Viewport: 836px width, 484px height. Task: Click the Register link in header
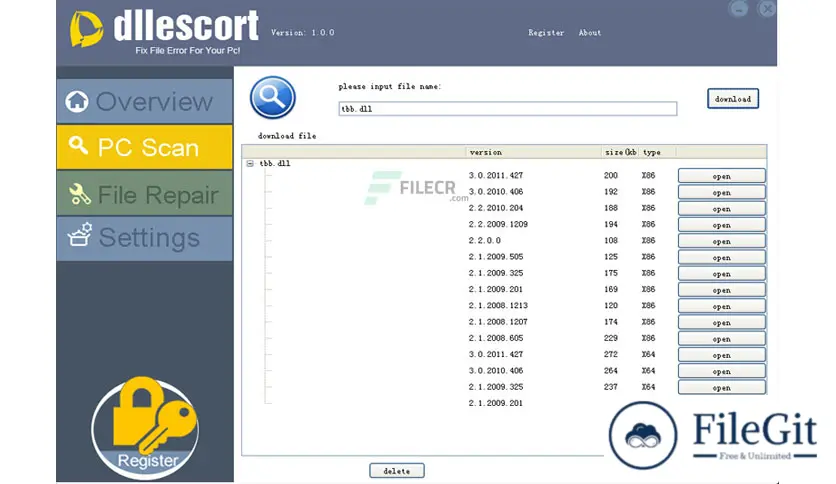click(x=546, y=33)
